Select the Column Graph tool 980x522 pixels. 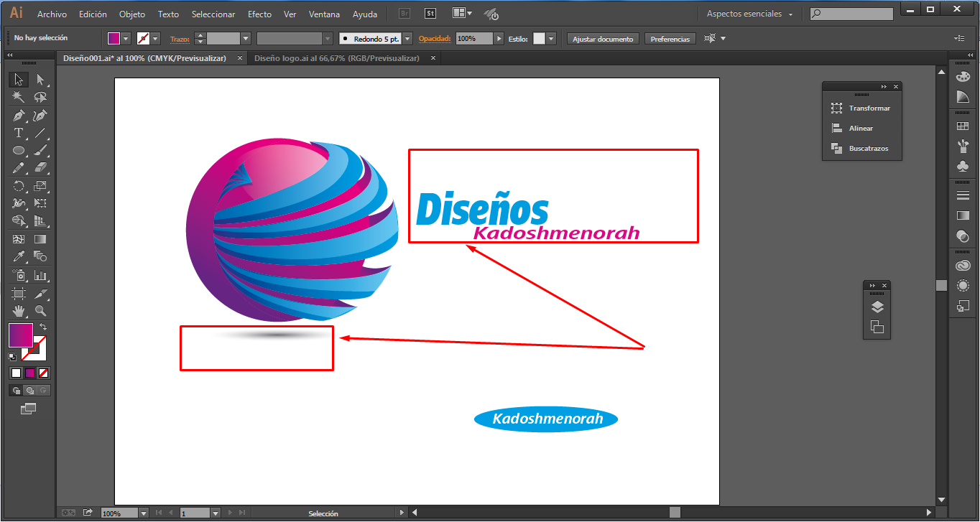40,275
